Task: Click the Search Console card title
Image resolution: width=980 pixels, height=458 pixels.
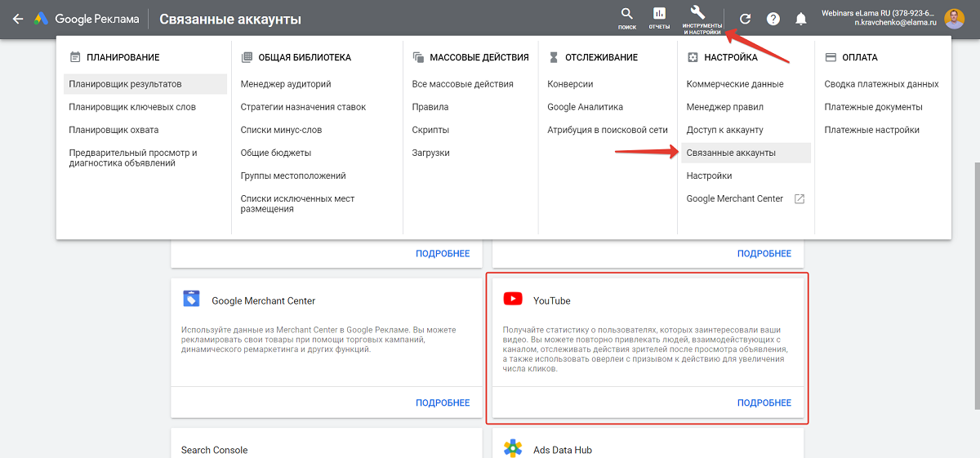Action: coord(214,450)
